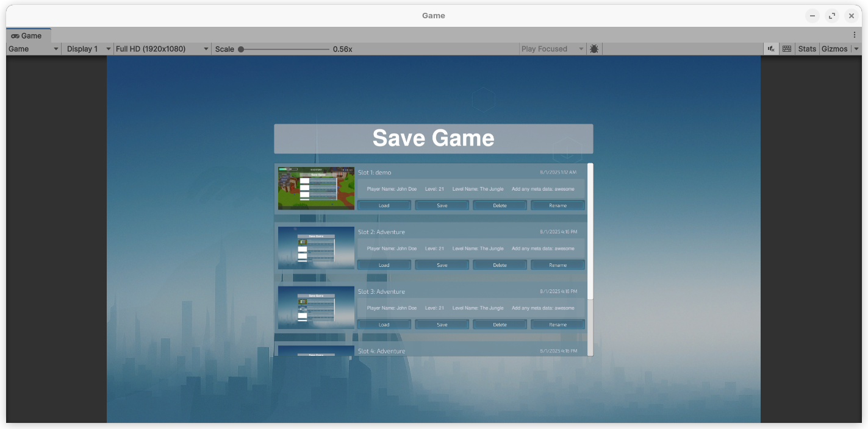Click the save list vertical scrollbar
The image size is (868, 429).
tap(590, 230)
